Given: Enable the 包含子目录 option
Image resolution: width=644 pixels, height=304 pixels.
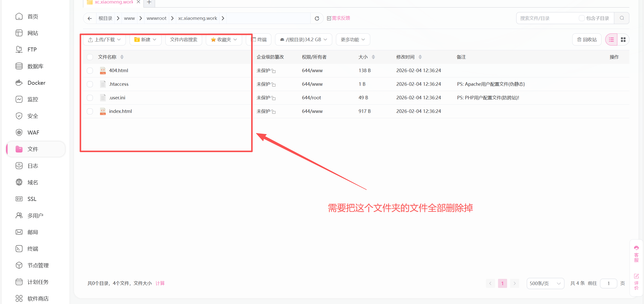Looking at the screenshot, I should 582,18.
